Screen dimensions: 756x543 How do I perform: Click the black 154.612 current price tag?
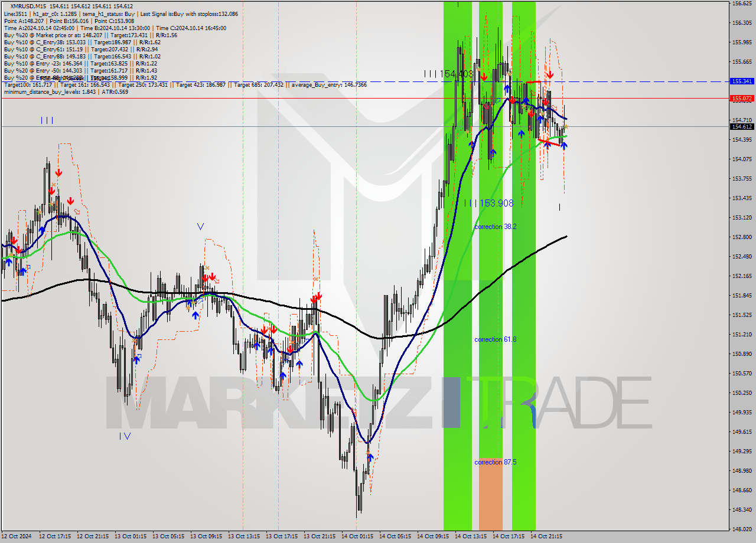[742, 126]
